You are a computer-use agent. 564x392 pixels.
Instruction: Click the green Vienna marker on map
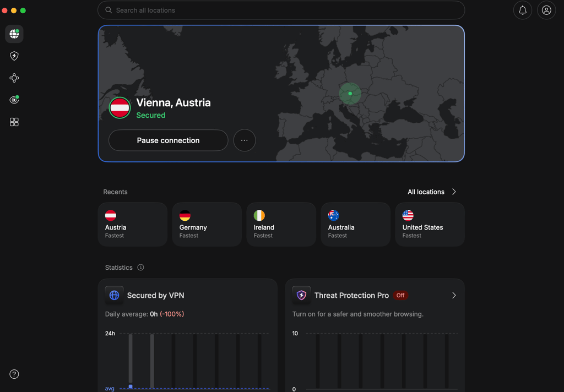[x=350, y=94]
